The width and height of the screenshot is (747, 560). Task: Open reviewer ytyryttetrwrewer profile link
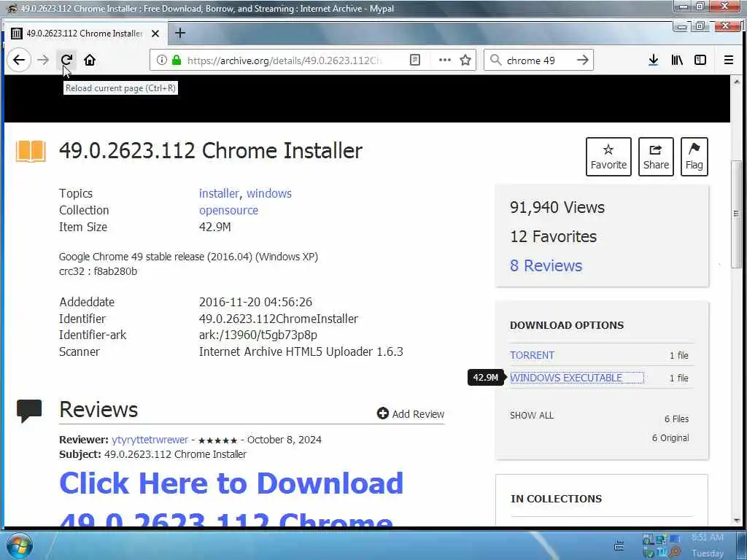[x=150, y=440]
